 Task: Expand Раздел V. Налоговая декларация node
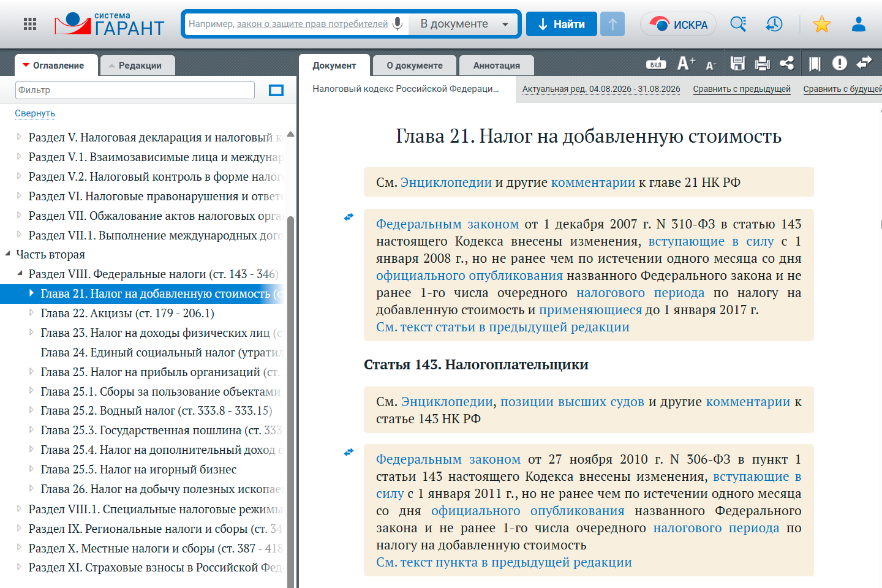point(20,137)
